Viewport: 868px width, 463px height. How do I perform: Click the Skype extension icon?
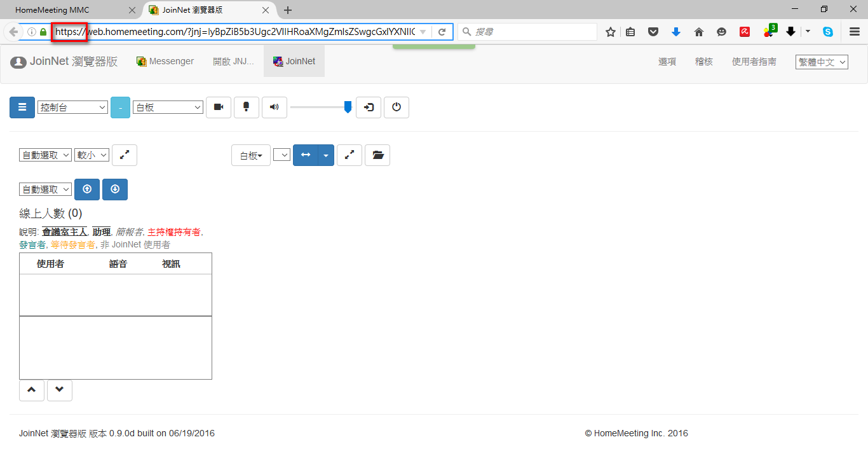(x=828, y=32)
